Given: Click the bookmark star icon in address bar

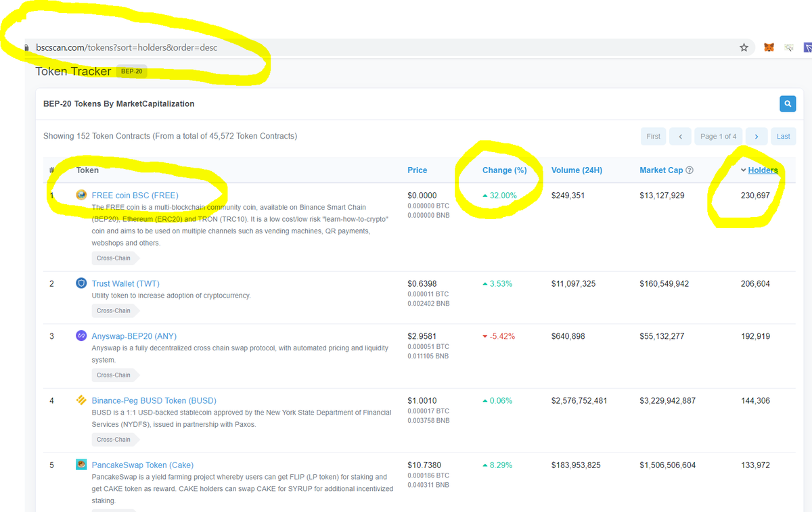Looking at the screenshot, I should point(744,47).
